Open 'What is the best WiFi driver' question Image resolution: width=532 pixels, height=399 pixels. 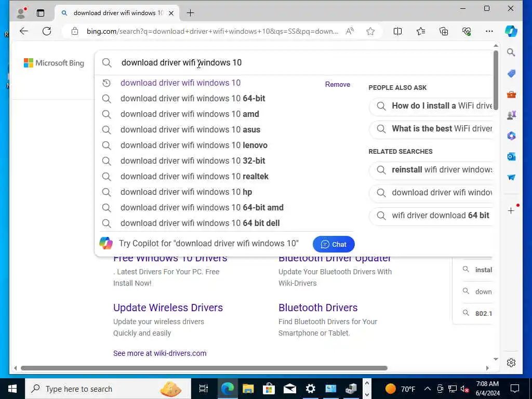point(431,129)
